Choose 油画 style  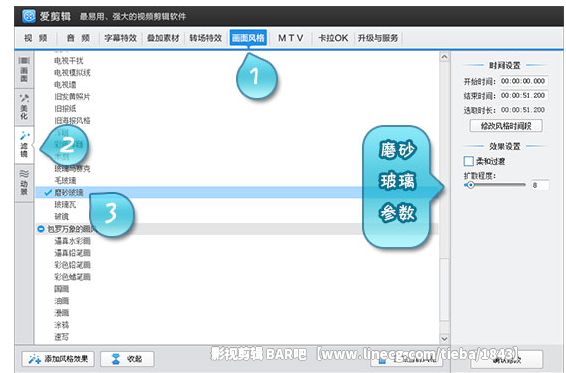[x=61, y=301]
